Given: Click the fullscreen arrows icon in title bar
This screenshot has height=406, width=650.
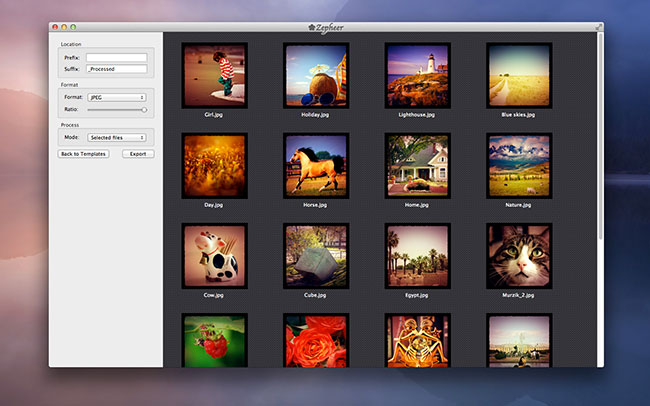Looking at the screenshot, I should tap(599, 26).
